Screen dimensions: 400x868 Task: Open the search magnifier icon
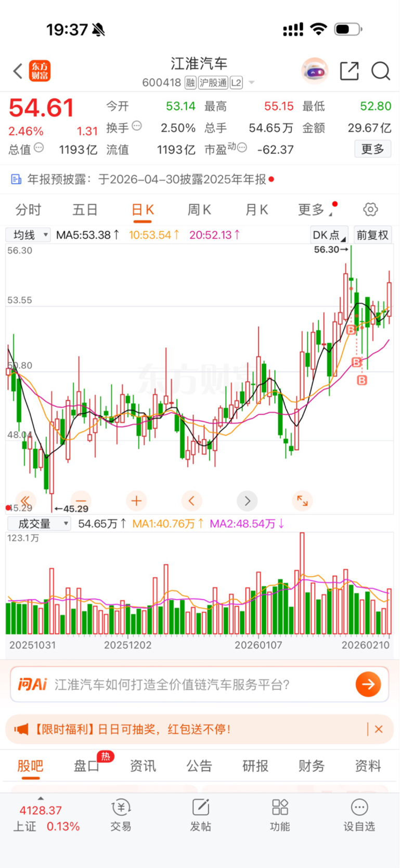(x=381, y=71)
